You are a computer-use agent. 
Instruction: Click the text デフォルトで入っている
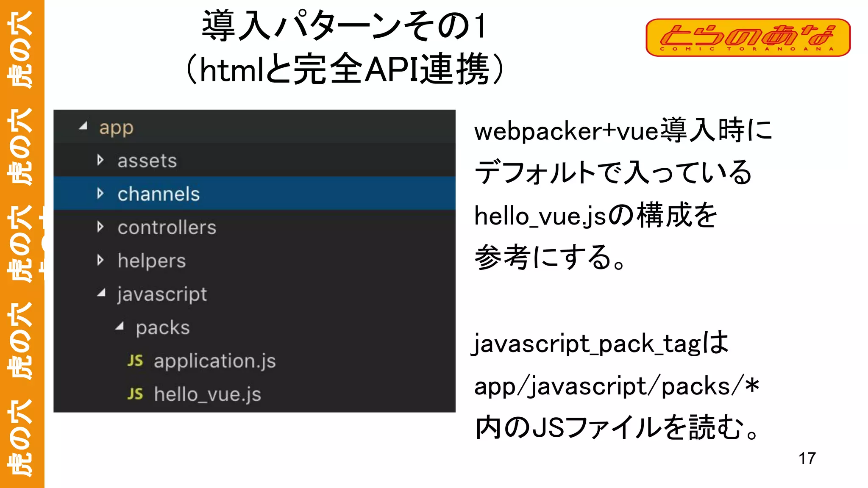point(613,172)
